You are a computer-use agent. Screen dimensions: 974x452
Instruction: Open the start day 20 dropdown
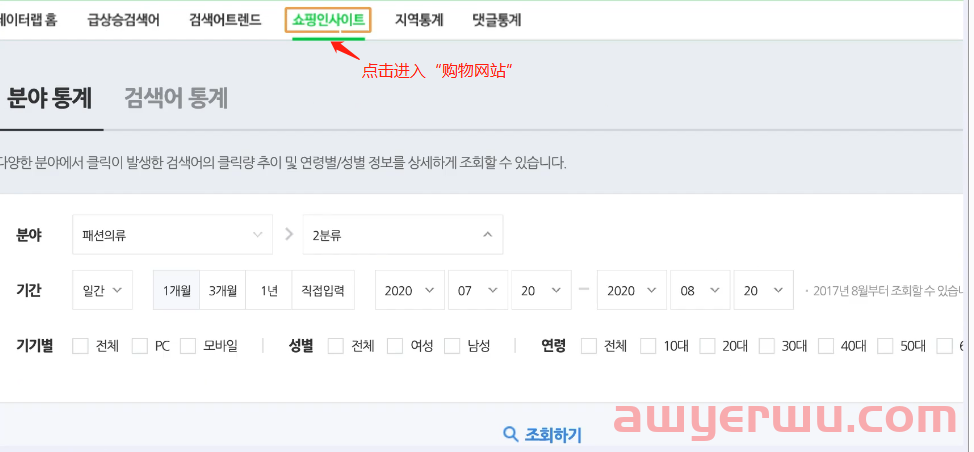click(541, 290)
